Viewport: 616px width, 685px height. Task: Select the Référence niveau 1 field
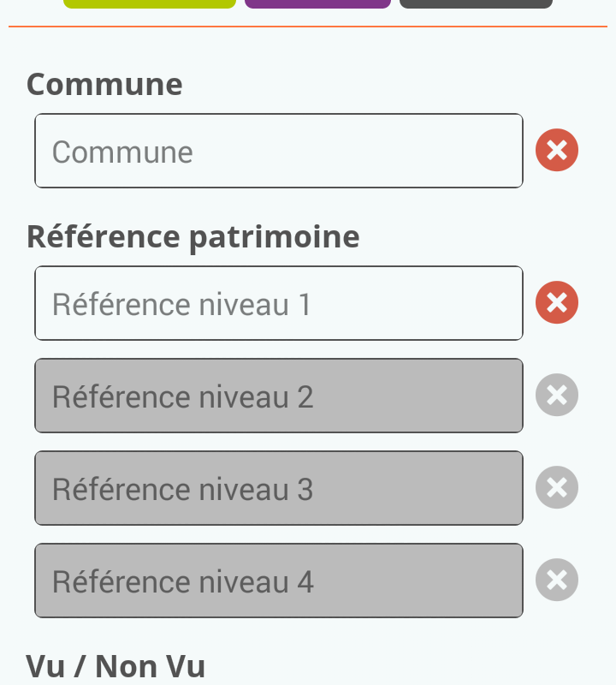279,303
